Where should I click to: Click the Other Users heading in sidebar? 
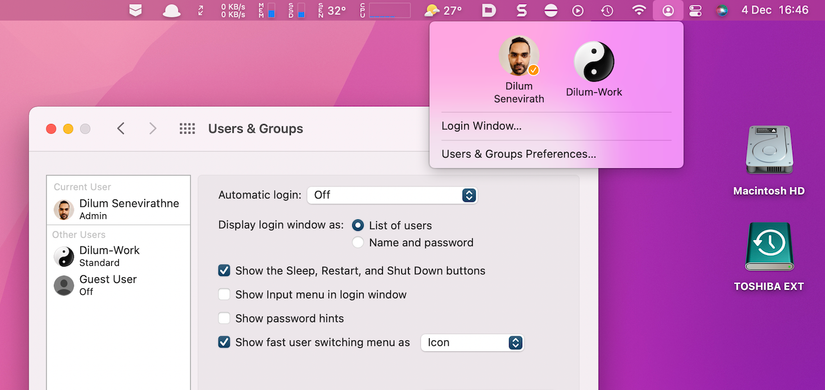[x=79, y=235]
